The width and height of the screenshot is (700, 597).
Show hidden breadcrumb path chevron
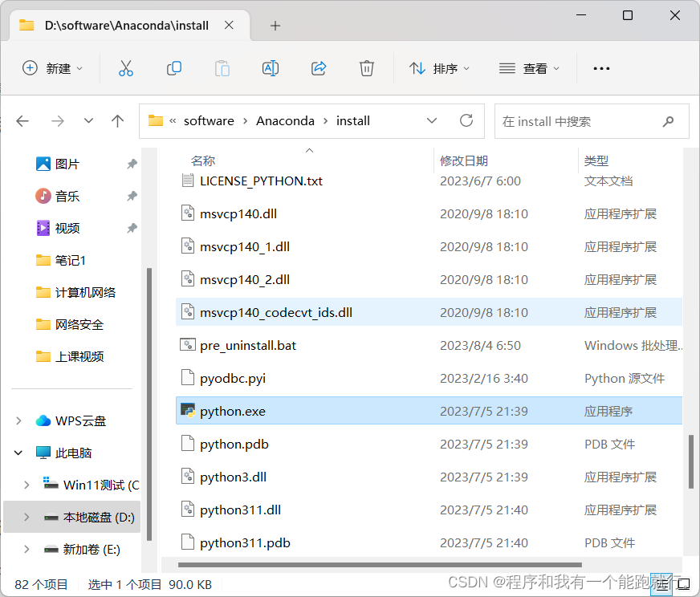pos(173,121)
